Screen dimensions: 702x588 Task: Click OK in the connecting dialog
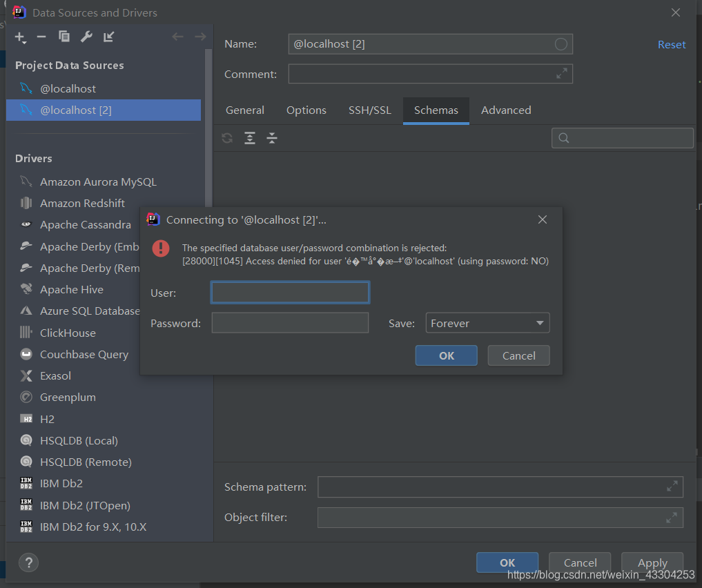(447, 355)
